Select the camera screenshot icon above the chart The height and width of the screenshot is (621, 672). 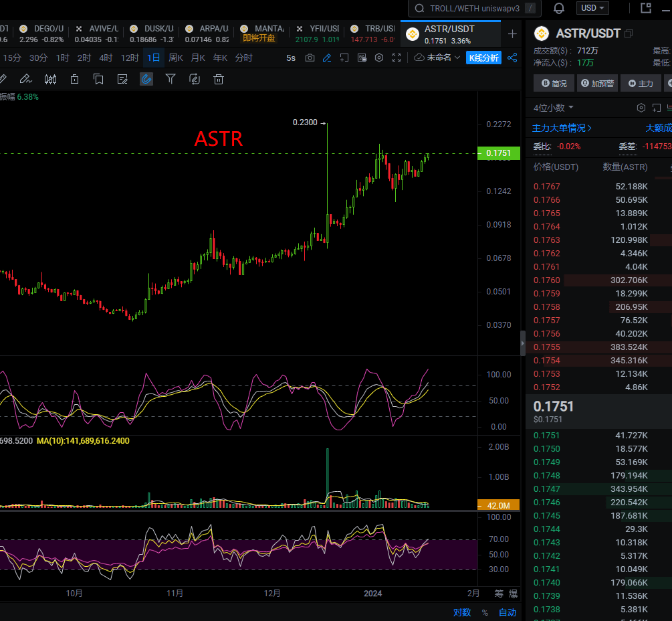coord(310,58)
